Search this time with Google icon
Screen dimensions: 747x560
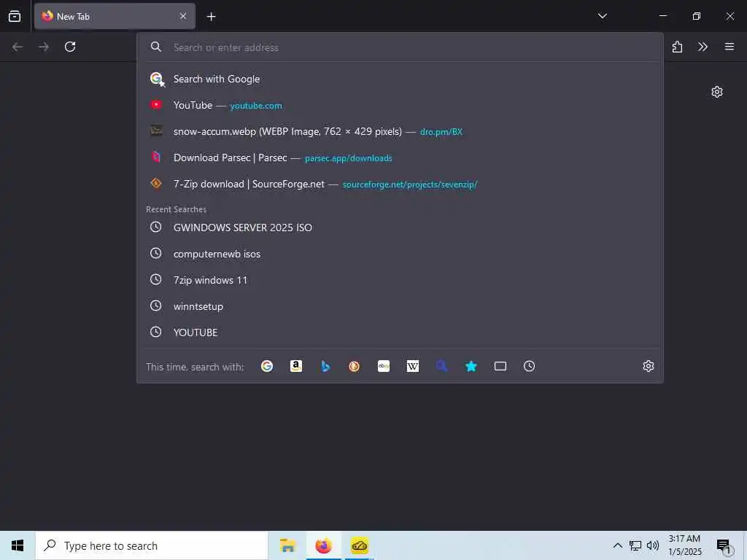click(267, 366)
